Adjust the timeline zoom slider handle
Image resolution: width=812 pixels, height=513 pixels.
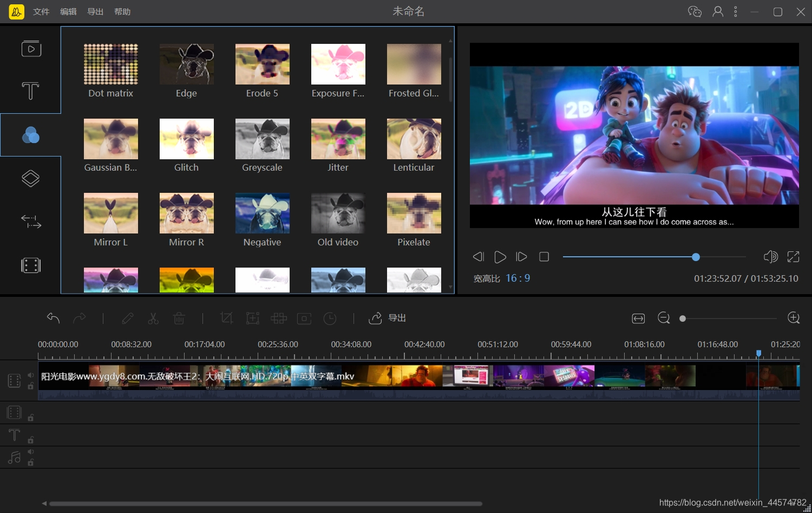683,319
